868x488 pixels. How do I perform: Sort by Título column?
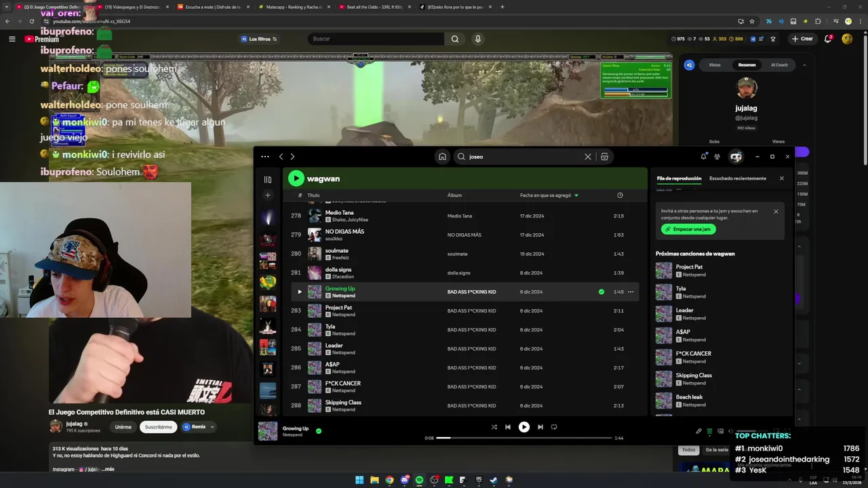pos(313,195)
